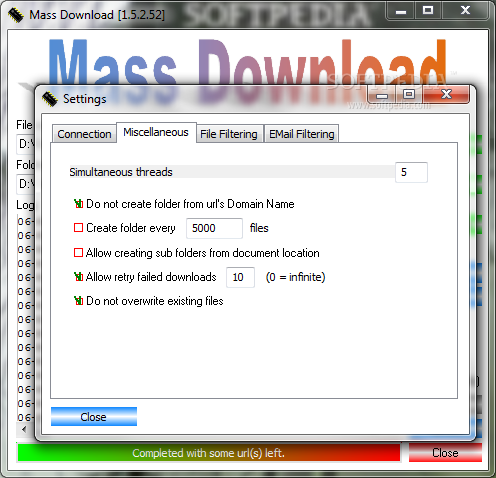This screenshot has width=496, height=478.
Task: Uncheck Do not create folder from url's Domain Name
Action: point(78,204)
